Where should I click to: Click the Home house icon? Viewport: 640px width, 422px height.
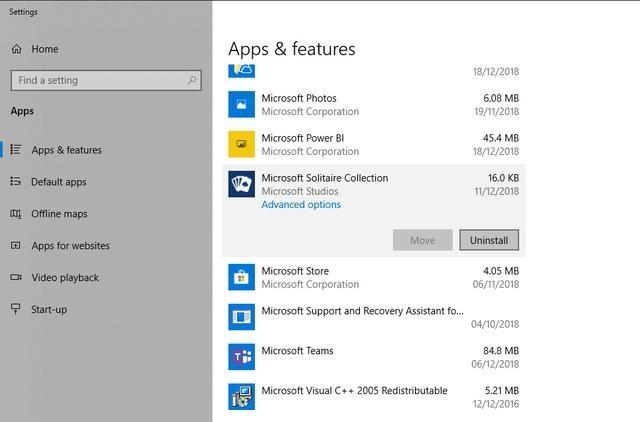(x=16, y=49)
